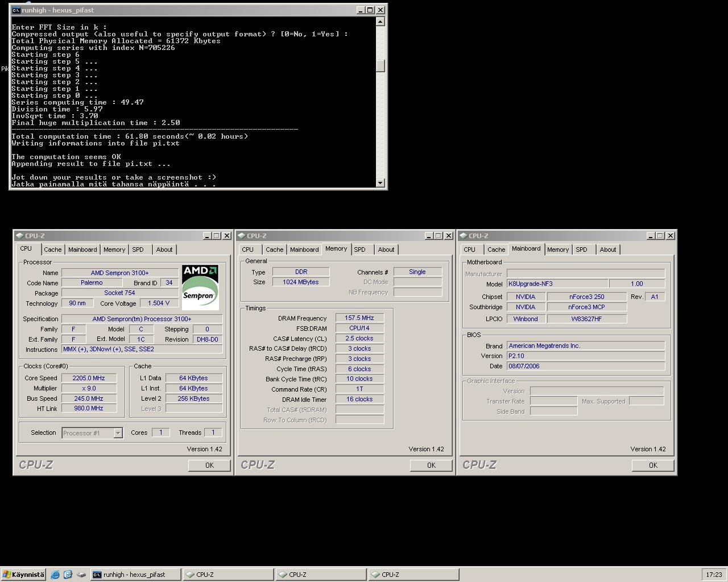Click the DRAM Frequency 157.5 MHz value
The image size is (728, 582).
[359, 318]
